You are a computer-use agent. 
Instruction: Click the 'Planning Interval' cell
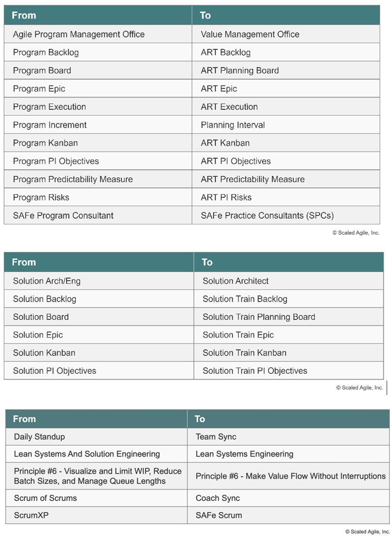click(286, 125)
